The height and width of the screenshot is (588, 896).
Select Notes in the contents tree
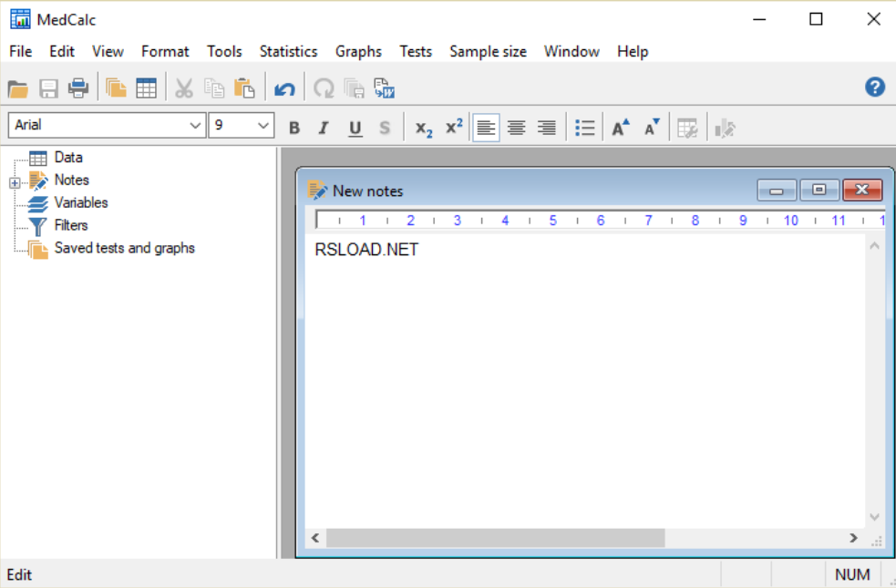click(x=71, y=180)
